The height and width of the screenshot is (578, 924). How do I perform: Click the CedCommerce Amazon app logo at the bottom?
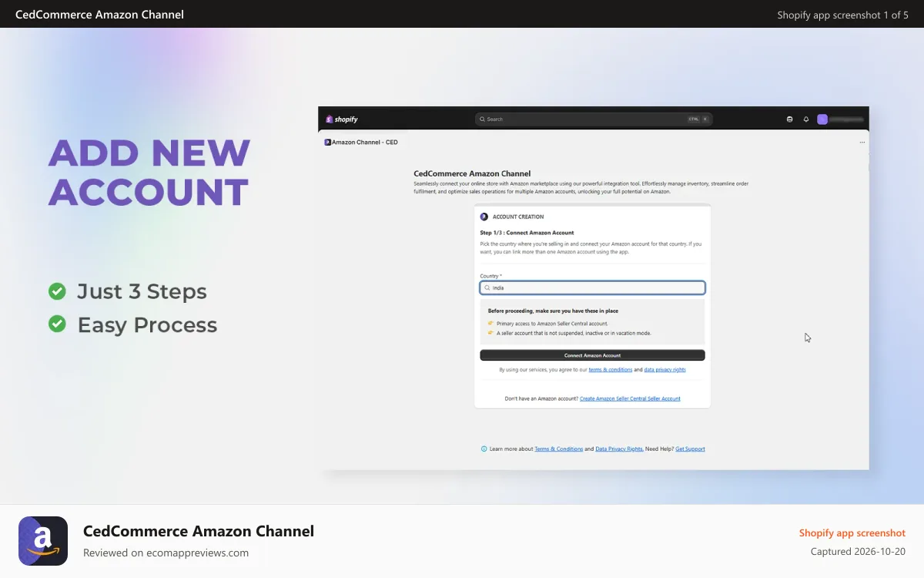43,541
